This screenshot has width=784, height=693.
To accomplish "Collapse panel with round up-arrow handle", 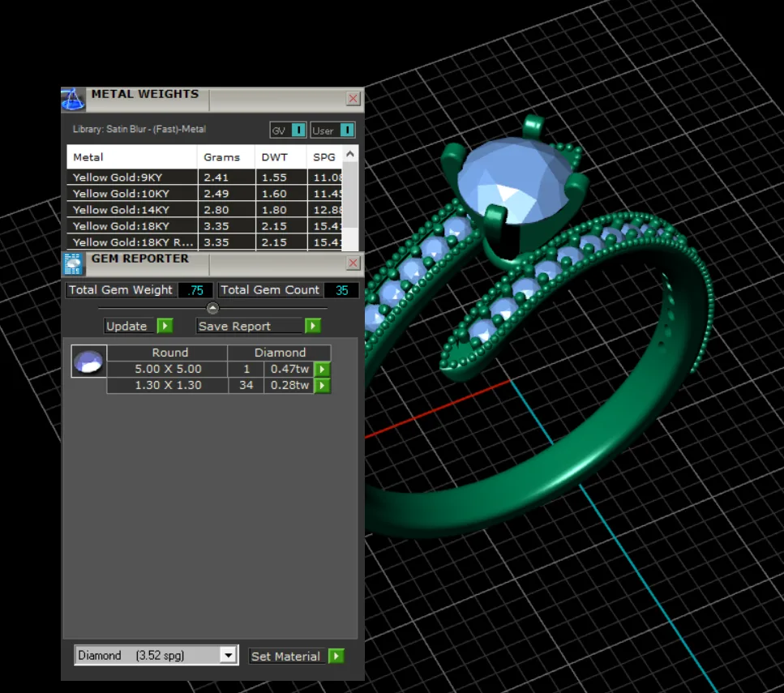I will [212, 308].
